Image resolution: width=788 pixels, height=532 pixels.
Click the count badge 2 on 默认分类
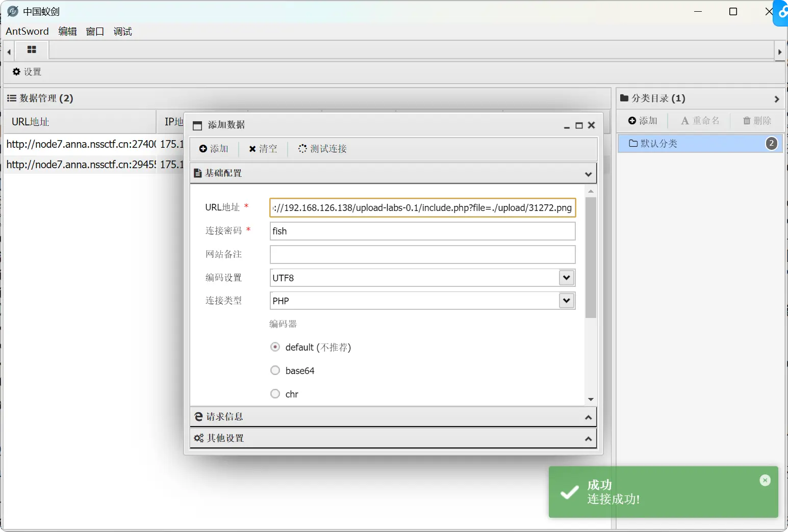point(772,144)
